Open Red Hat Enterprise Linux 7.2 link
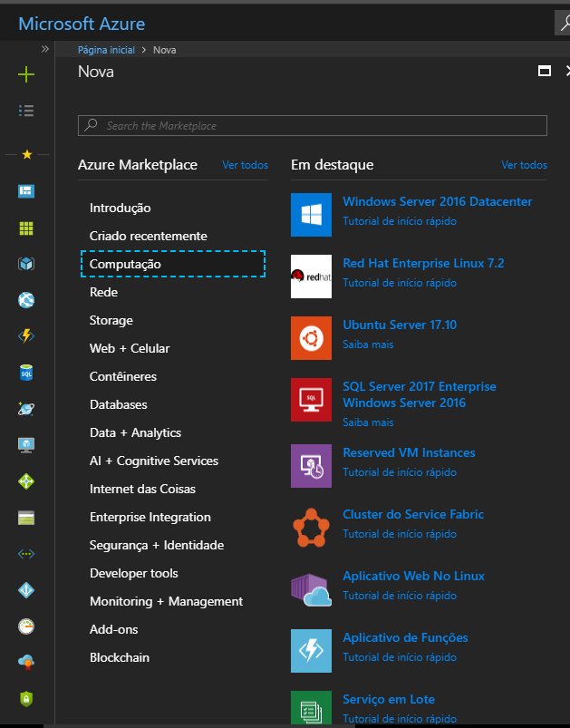 pos(423,263)
